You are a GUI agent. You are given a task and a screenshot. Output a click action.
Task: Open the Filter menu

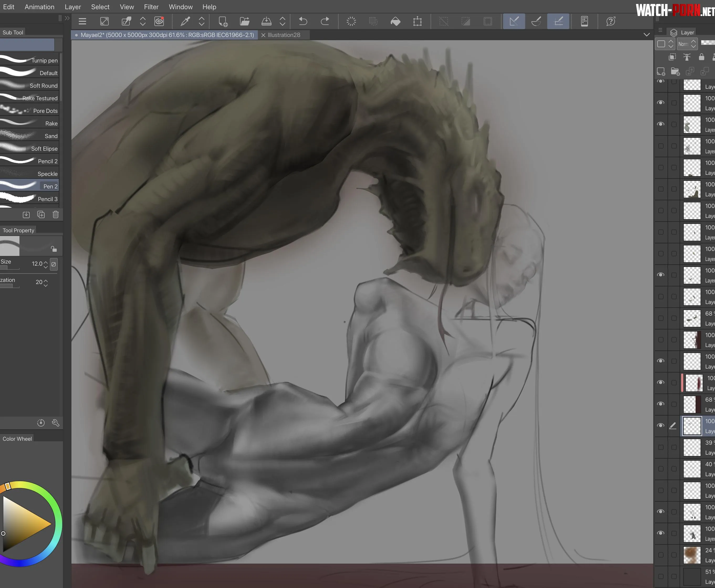click(x=151, y=7)
